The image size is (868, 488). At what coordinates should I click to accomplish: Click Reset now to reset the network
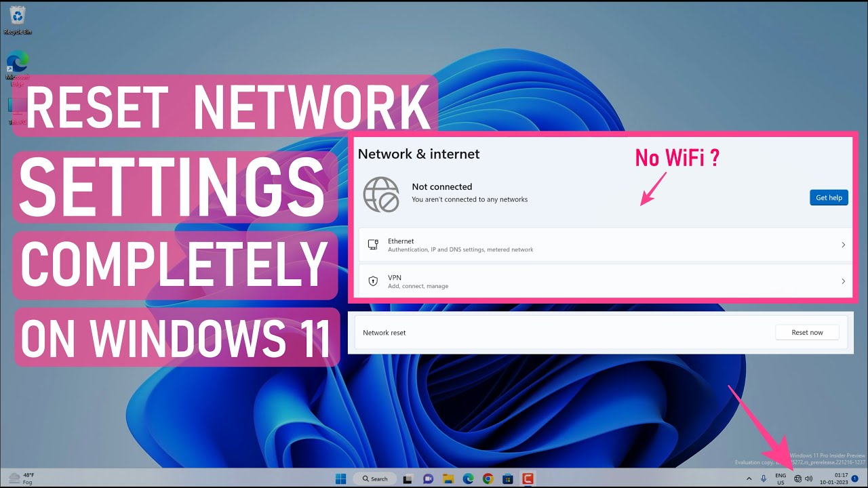tap(807, 332)
